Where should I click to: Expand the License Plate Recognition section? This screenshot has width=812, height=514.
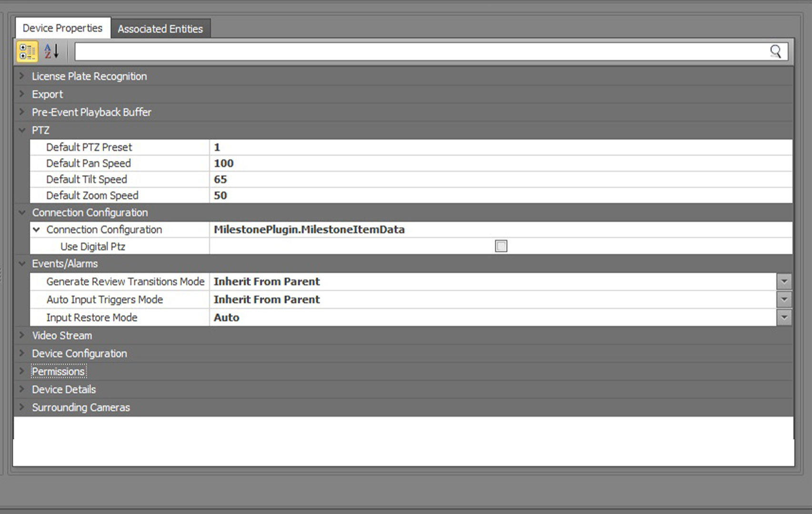click(x=22, y=76)
